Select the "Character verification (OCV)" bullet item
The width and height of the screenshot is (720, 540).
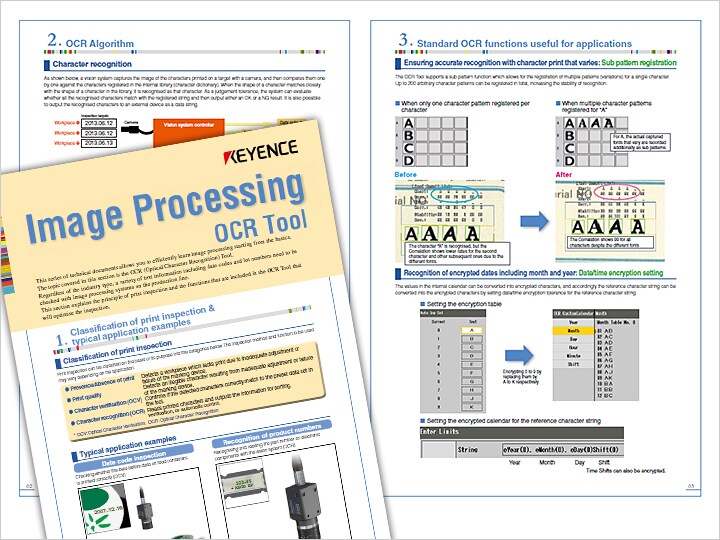(x=107, y=405)
